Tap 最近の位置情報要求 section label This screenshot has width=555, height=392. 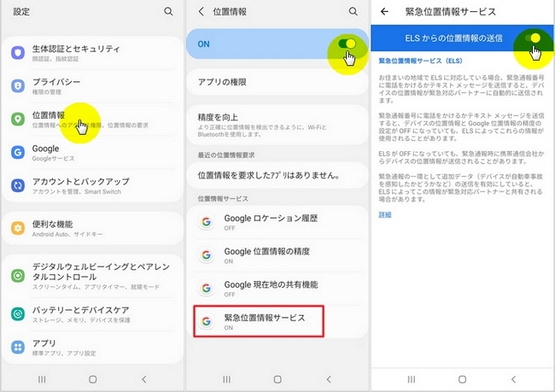(x=225, y=155)
